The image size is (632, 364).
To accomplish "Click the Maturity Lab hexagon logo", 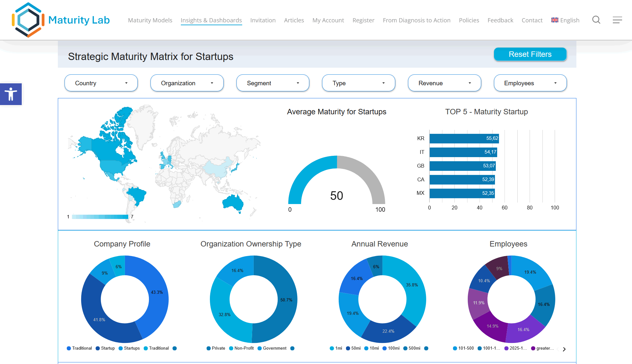I will coord(28,20).
